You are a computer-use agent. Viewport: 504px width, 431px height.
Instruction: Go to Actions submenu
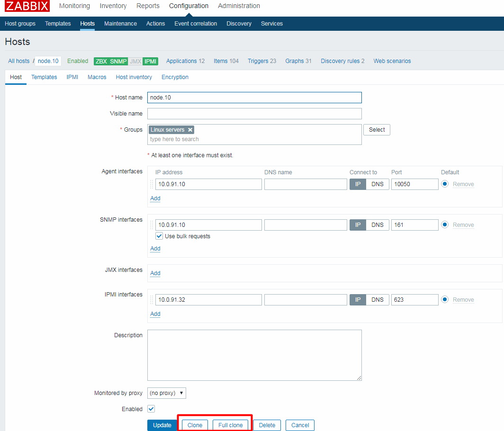[x=155, y=24]
